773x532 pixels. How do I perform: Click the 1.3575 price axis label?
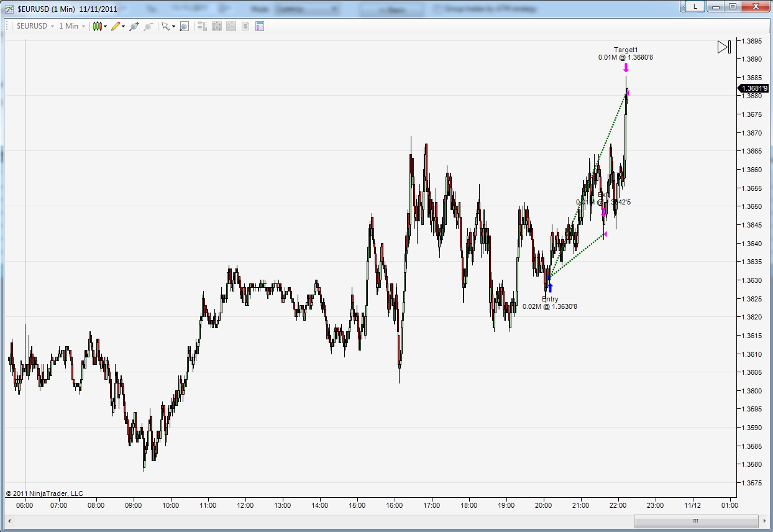coord(752,483)
